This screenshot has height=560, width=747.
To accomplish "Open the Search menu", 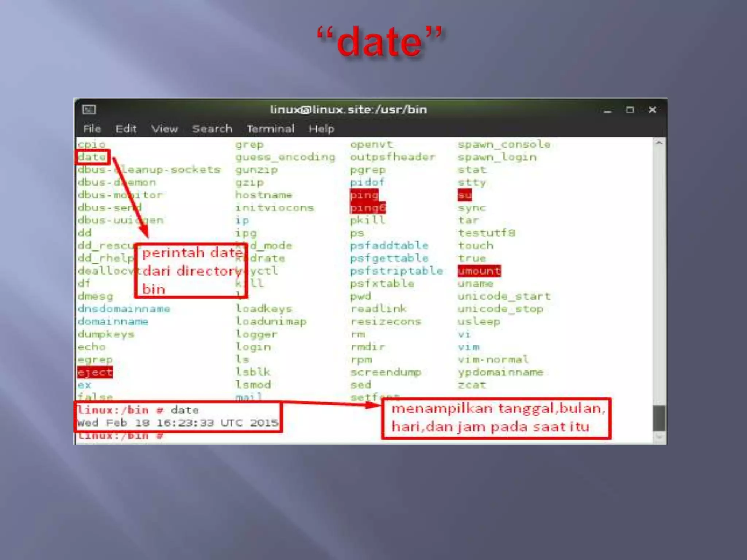I will click(212, 129).
